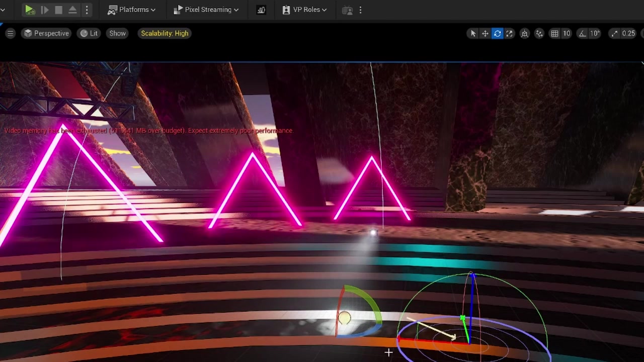Open the Lit view mode menu

point(89,33)
